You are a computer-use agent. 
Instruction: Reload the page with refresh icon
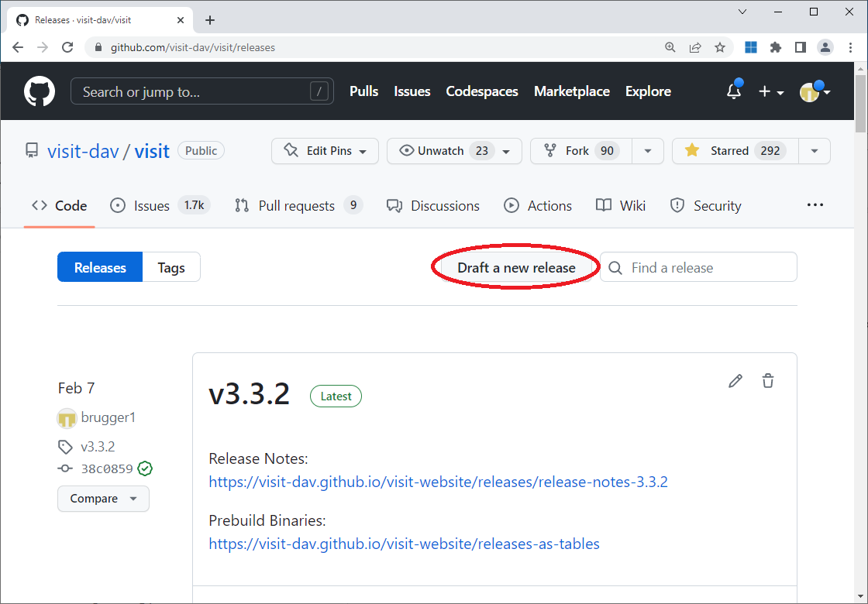tap(67, 47)
